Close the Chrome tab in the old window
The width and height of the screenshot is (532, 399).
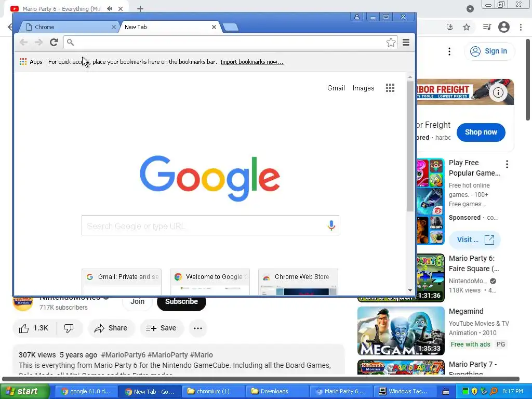(x=114, y=27)
